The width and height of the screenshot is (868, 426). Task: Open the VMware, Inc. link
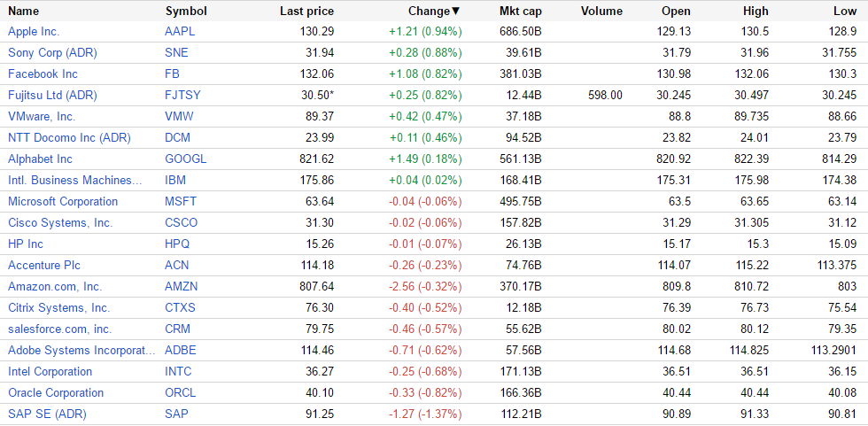pos(42,117)
